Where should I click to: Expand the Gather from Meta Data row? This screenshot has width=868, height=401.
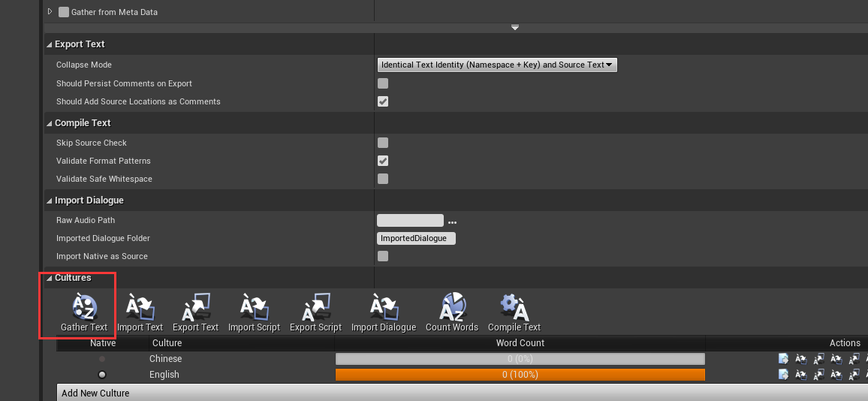50,11
